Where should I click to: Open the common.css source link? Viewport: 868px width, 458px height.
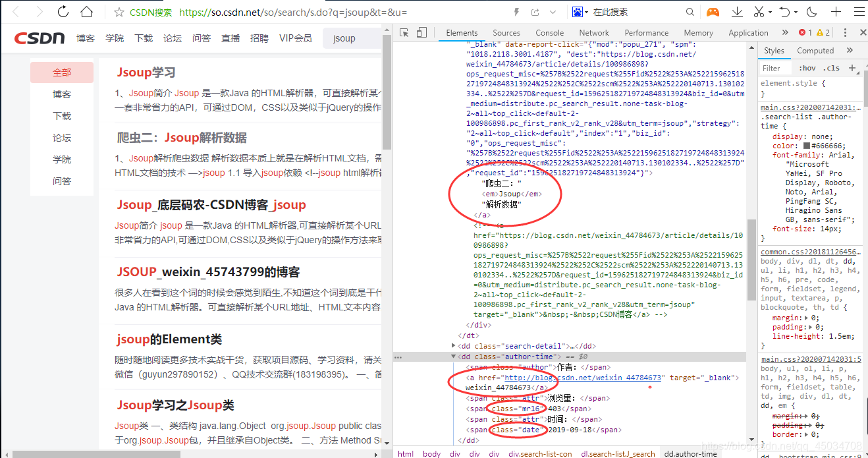coord(811,252)
